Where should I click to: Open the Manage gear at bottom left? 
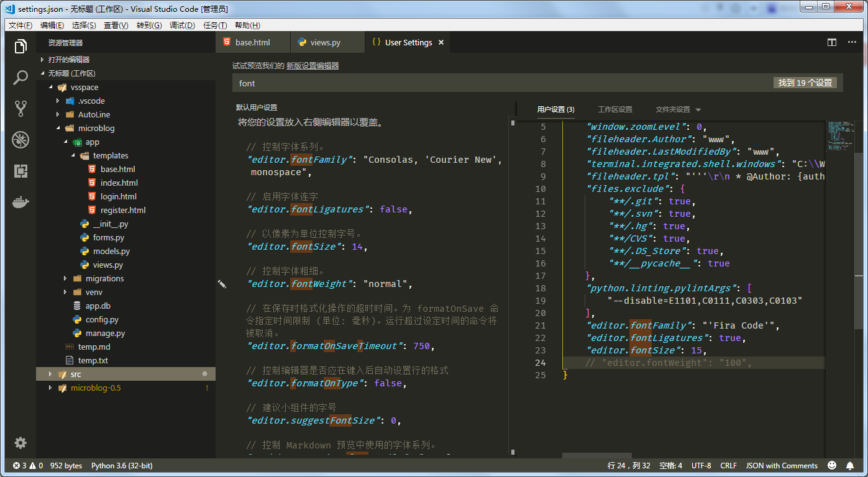pyautogui.click(x=21, y=443)
